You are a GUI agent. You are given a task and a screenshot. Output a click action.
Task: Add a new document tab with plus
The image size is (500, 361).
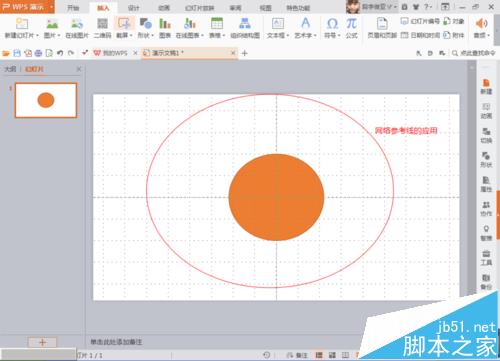pyautogui.click(x=244, y=53)
